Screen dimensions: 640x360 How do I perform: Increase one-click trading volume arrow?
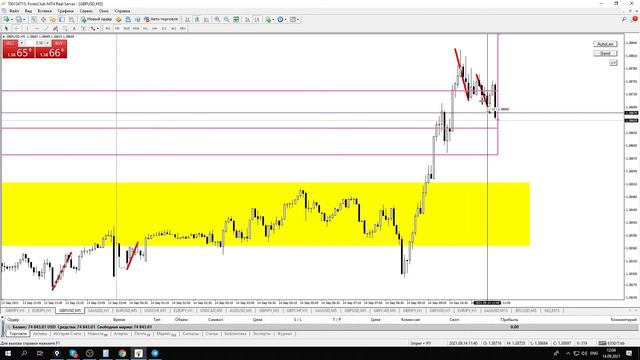[47, 43]
